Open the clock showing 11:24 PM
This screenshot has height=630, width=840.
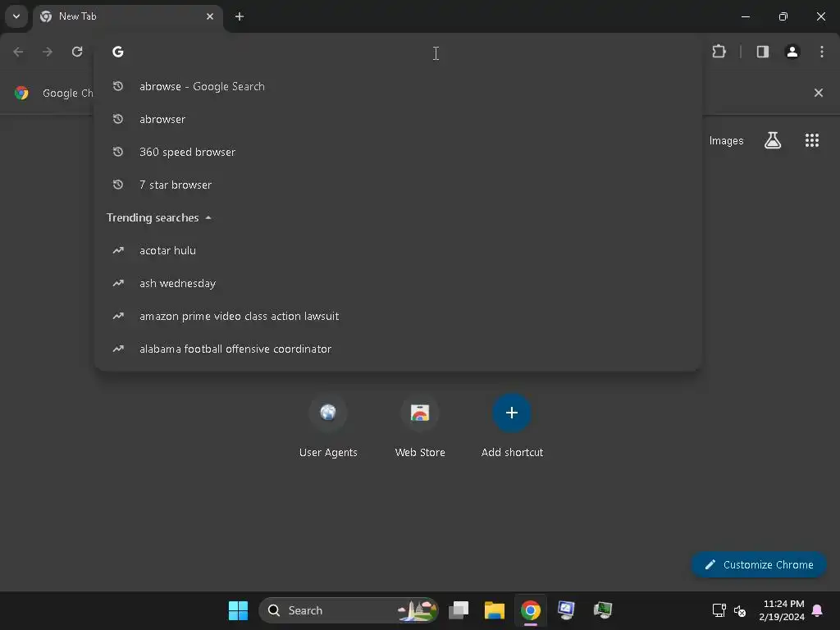[782, 610]
